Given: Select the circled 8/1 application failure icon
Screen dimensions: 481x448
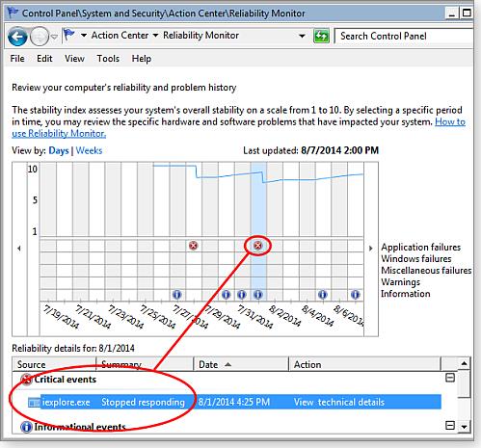Looking at the screenshot, I should [257, 246].
